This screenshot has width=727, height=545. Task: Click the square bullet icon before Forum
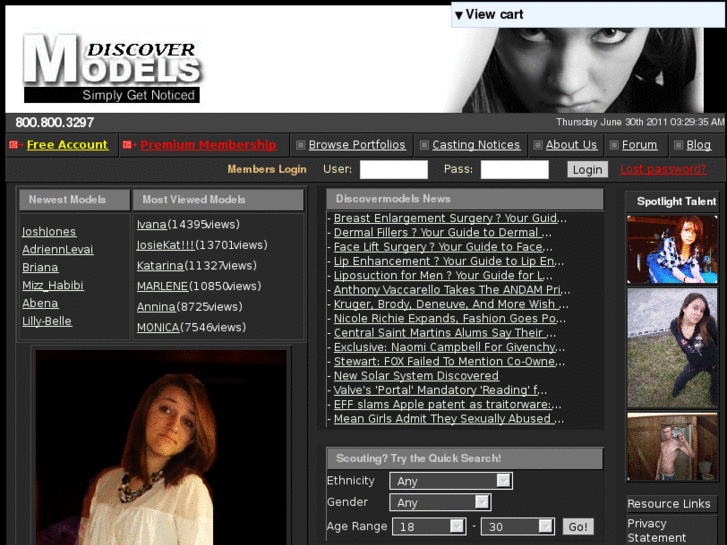[x=614, y=145]
